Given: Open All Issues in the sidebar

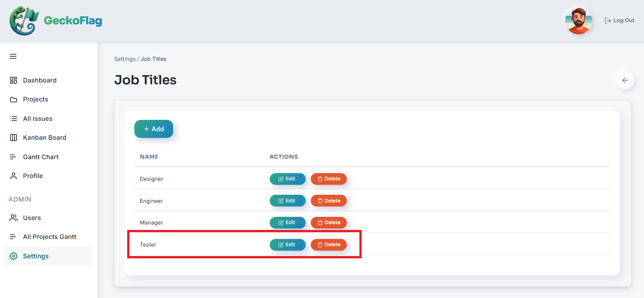Looking at the screenshot, I should click(x=48, y=119).
